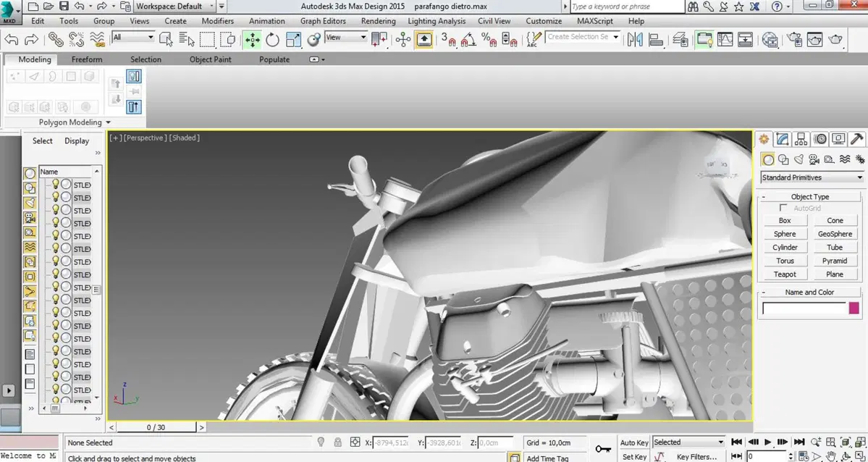Toggle the Spinner Snap button

[509, 39]
